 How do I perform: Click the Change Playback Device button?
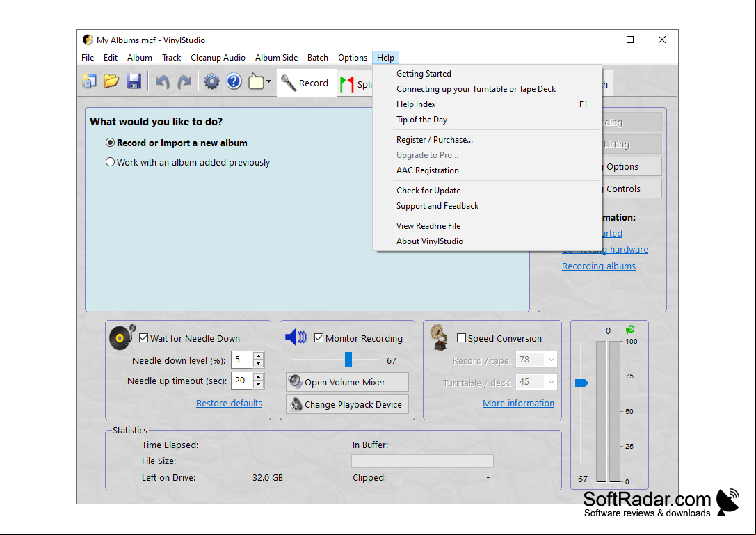[347, 404]
